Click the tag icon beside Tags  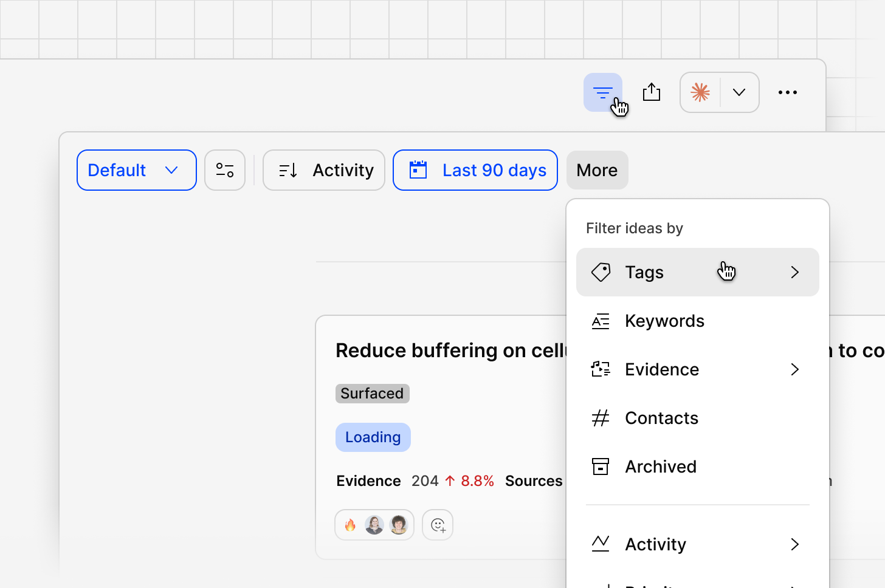[x=601, y=272]
